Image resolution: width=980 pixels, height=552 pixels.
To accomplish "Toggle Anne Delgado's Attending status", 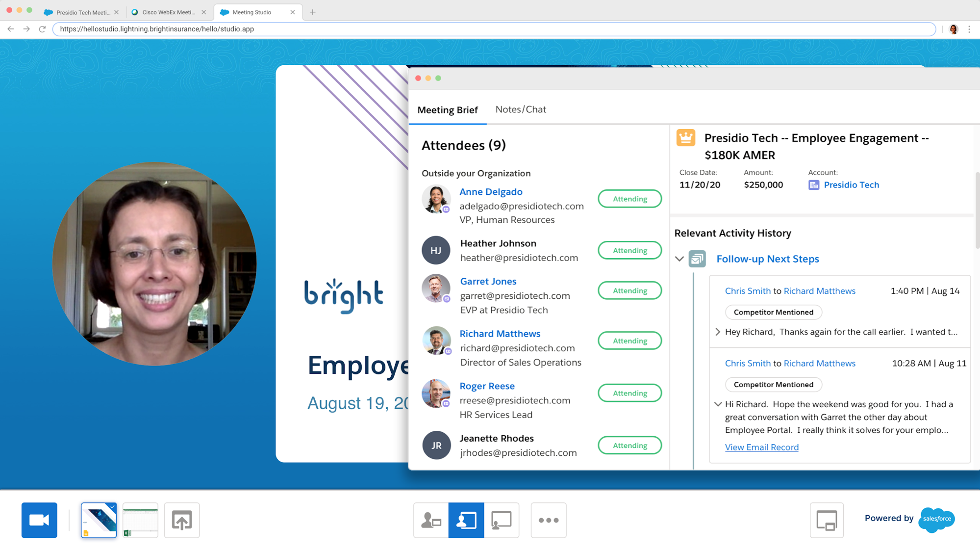I will pos(629,199).
